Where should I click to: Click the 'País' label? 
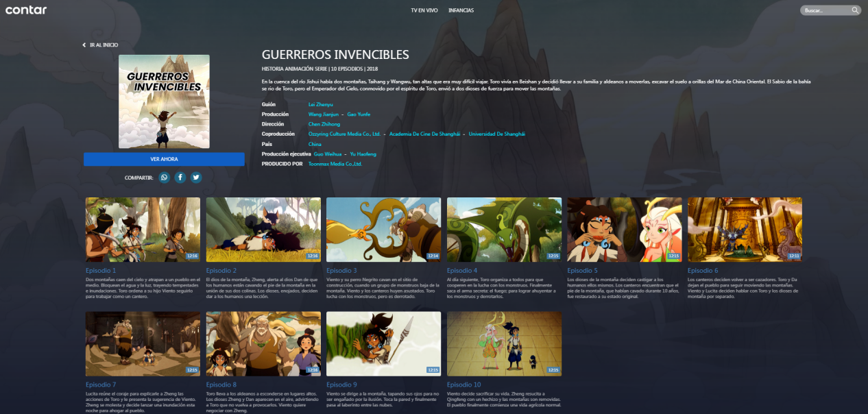267,145
